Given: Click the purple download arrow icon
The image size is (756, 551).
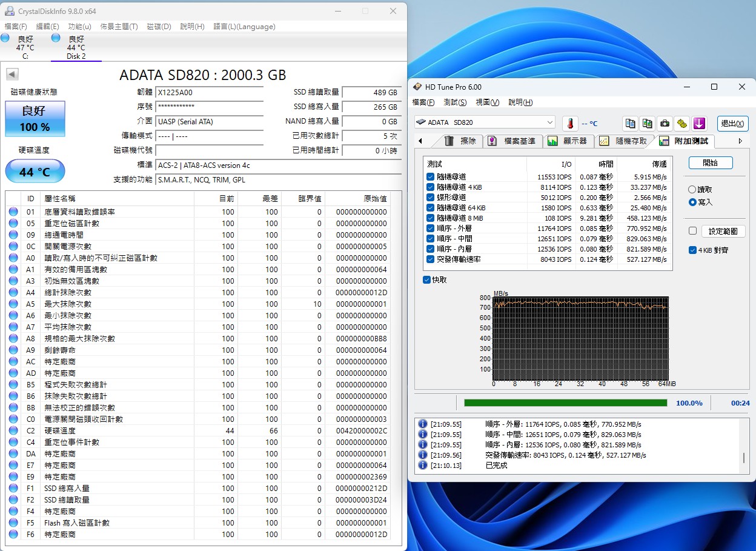Looking at the screenshot, I should [700, 123].
